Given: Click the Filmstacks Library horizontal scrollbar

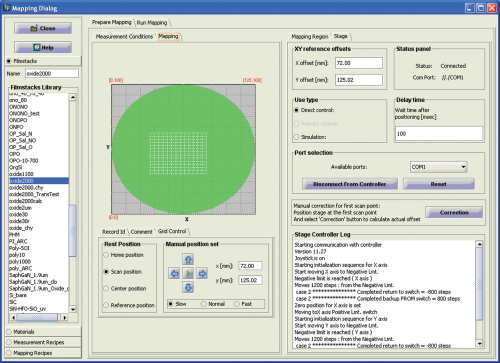Looking at the screenshot, I should point(39,317).
